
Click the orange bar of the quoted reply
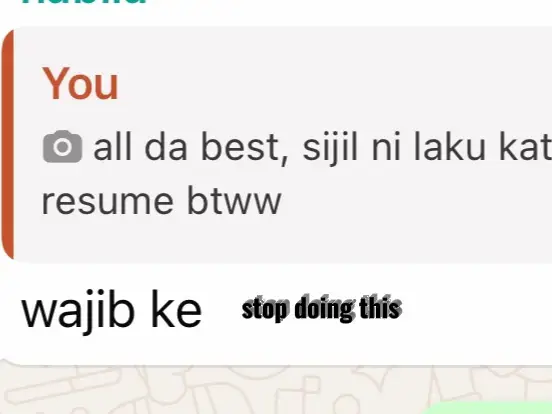(x=7, y=145)
